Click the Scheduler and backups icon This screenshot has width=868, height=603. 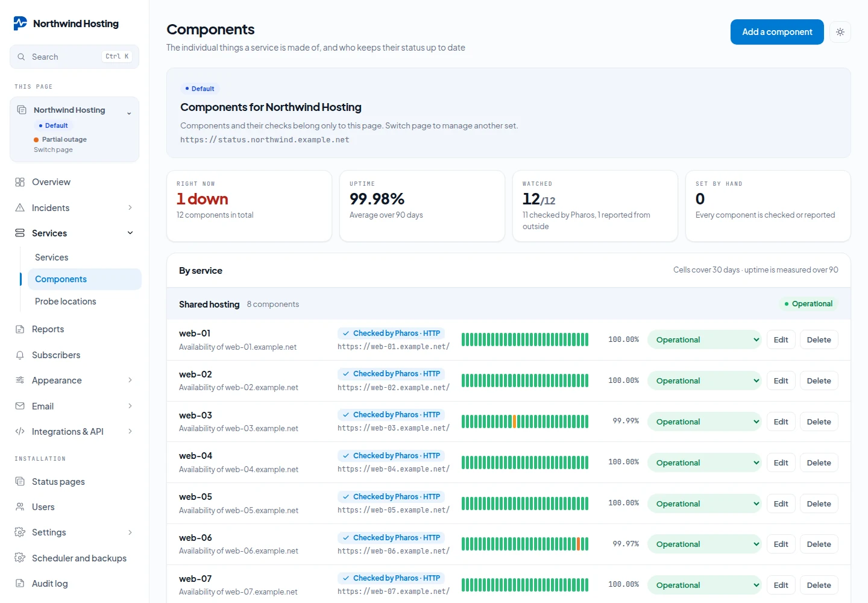click(20, 558)
